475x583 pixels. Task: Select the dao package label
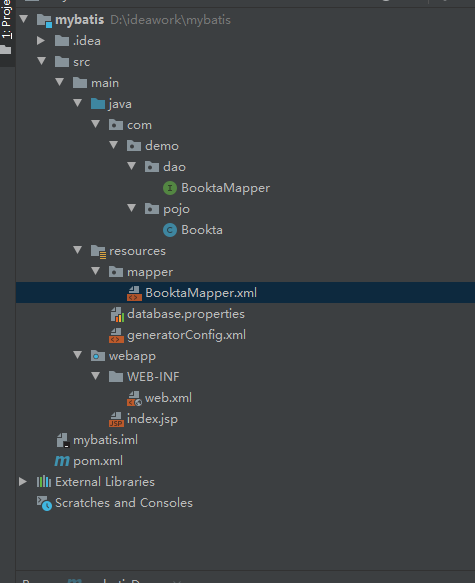point(174,167)
